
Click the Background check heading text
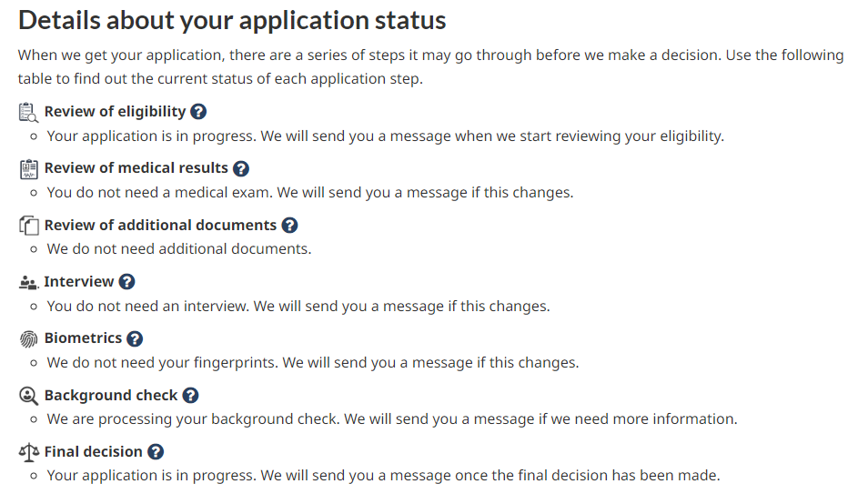click(x=111, y=395)
